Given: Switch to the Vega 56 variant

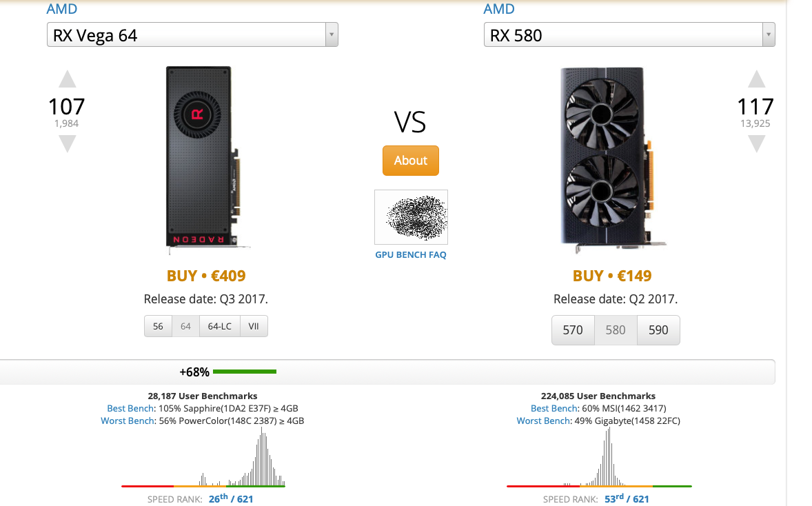Looking at the screenshot, I should coord(158,326).
